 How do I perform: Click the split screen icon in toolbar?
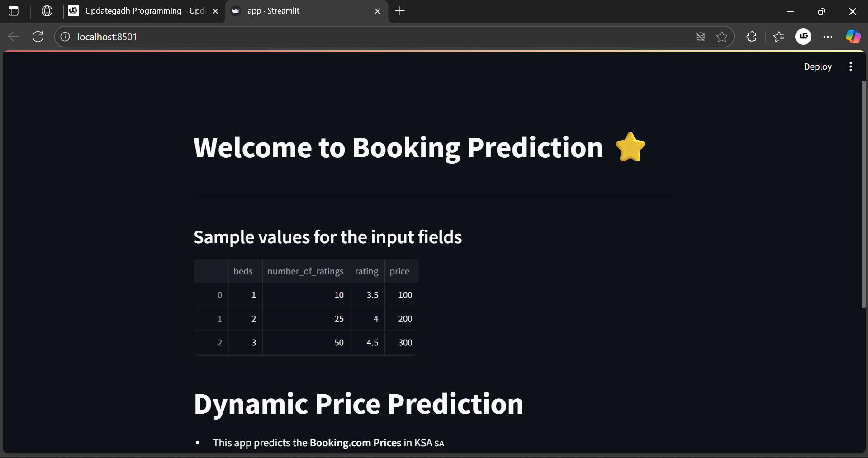[x=701, y=37]
